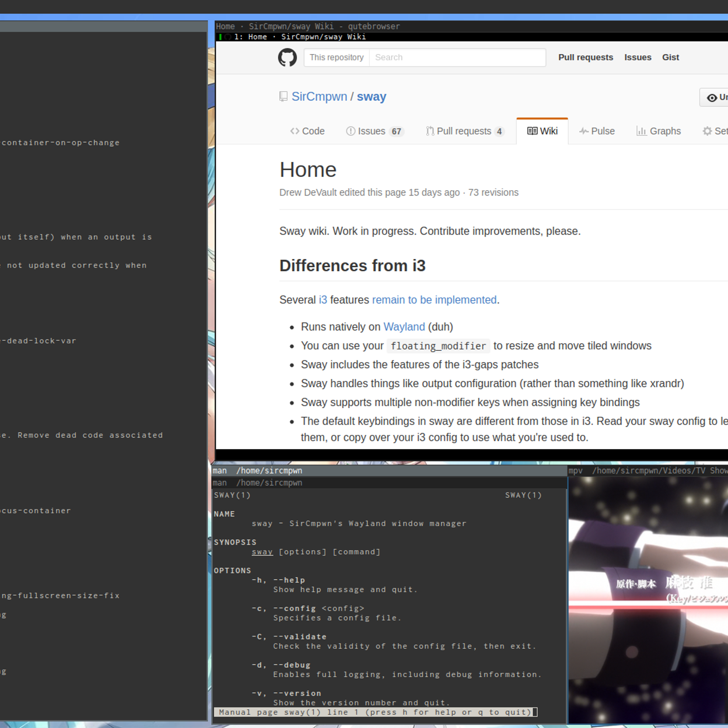Click '--version' option in man page
728x728 pixels.
297,693
